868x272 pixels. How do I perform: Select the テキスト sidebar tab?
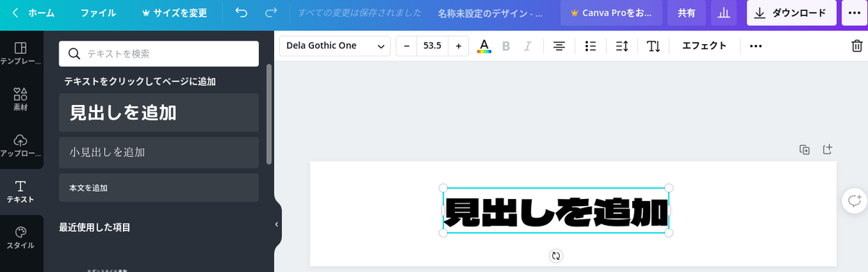click(x=21, y=192)
